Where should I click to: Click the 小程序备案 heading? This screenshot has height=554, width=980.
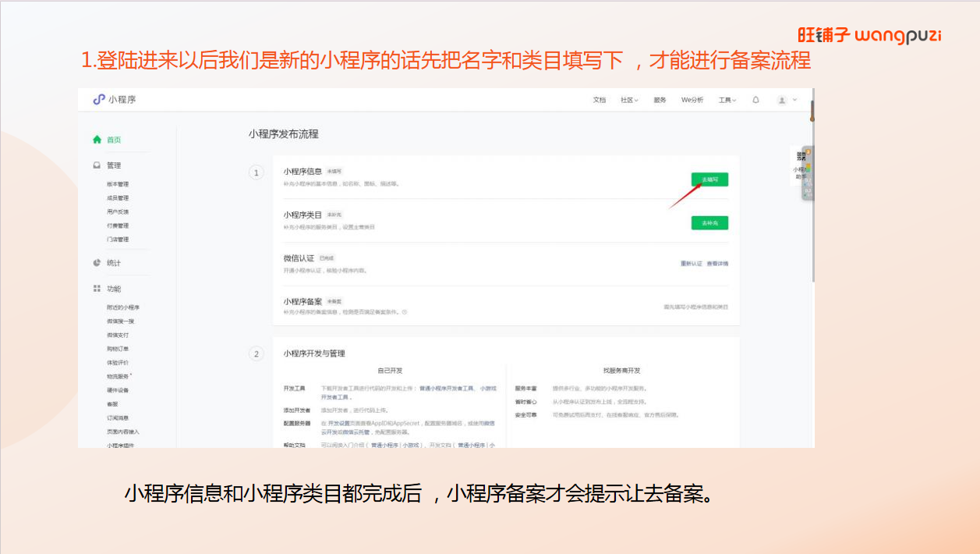click(x=302, y=302)
